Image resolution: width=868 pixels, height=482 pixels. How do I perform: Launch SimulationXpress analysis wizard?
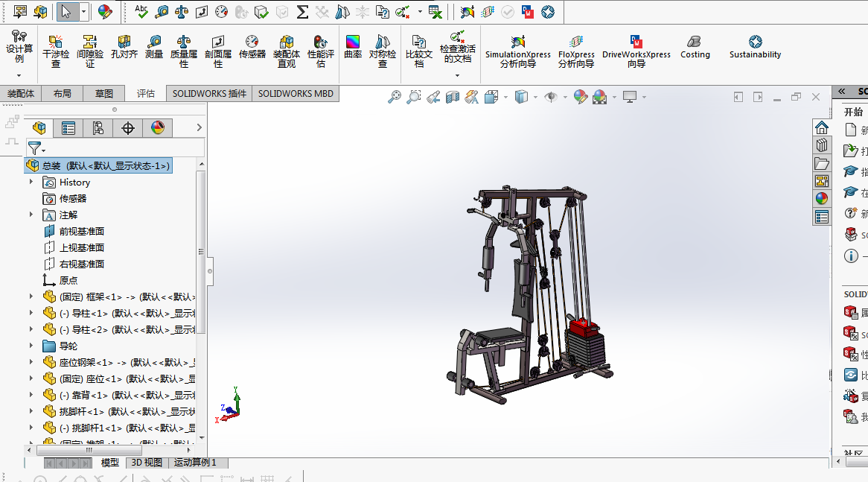pos(518,51)
